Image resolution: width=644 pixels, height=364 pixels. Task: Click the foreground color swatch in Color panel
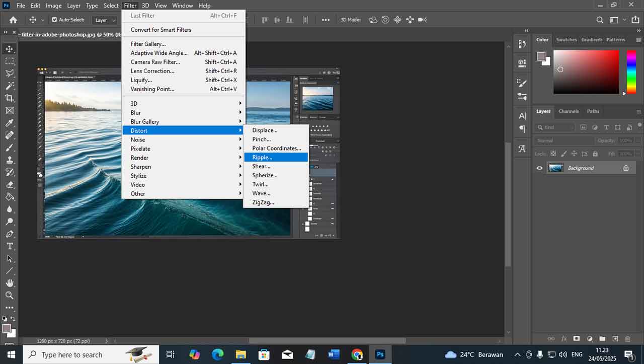click(x=540, y=56)
